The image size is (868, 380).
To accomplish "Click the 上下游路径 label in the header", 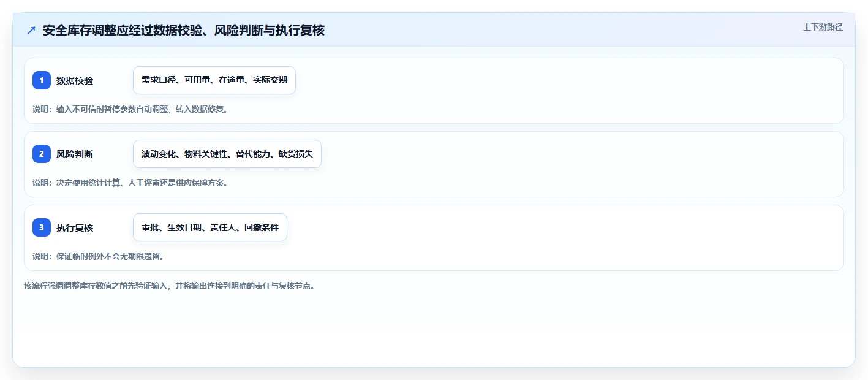I will tap(823, 27).
